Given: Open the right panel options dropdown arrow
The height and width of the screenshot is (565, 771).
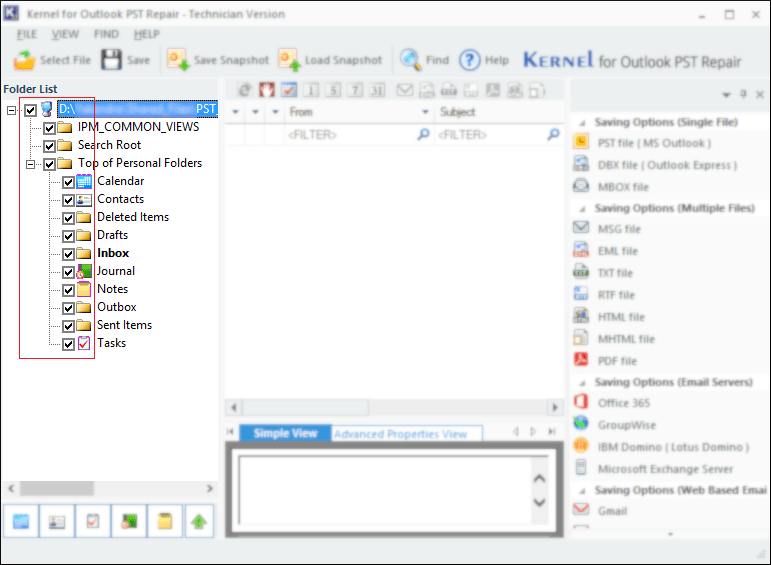Looking at the screenshot, I should click(726, 94).
